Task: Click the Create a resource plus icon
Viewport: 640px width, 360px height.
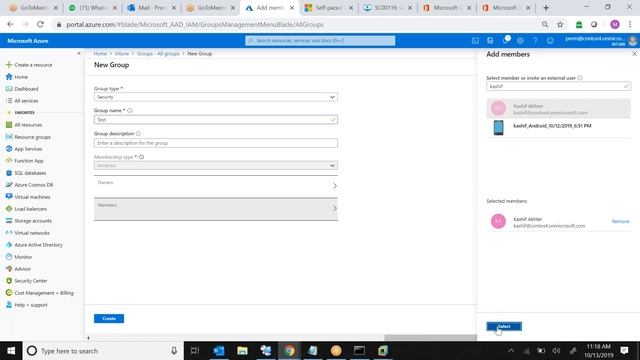Action: [x=9, y=65]
